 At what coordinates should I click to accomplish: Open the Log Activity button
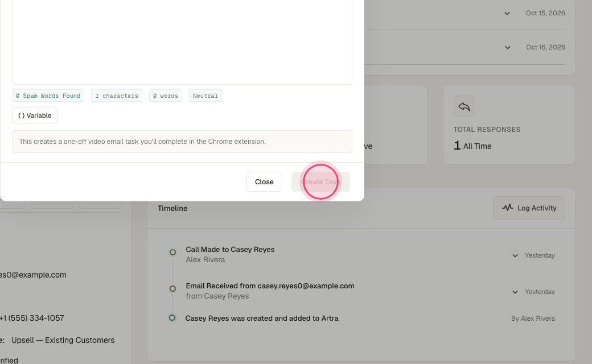(529, 208)
